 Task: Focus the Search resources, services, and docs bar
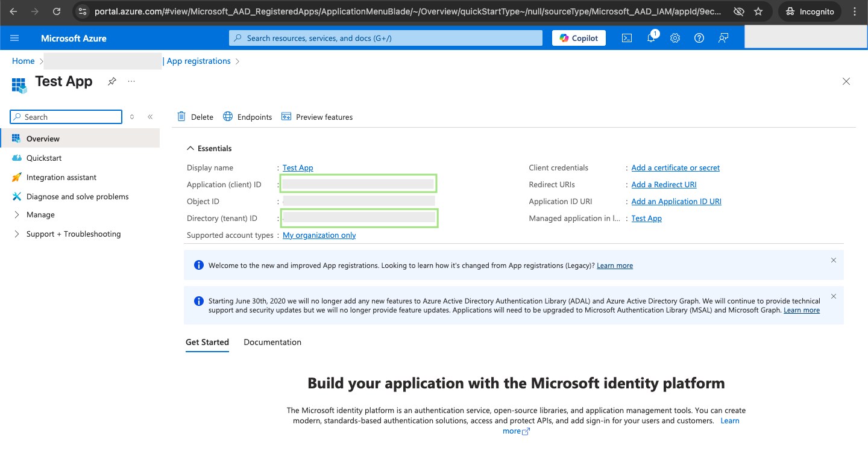[x=386, y=38]
